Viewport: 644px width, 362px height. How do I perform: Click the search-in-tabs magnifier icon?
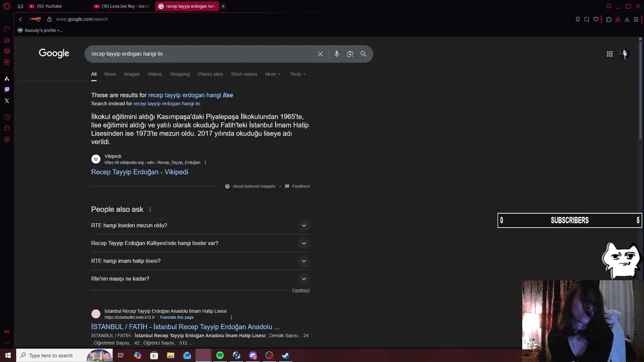tap(609, 6)
